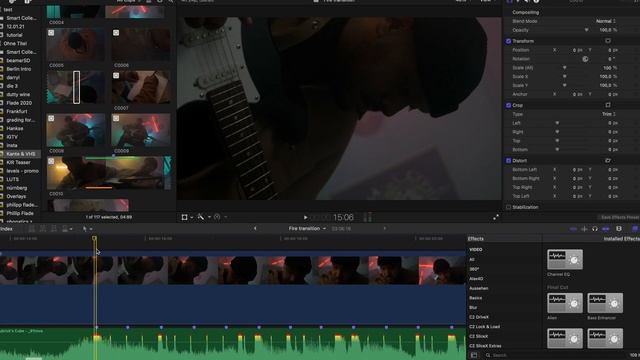Screen dimensions: 640x360
Task: Open the retime speedometer icon
Action: [x=217, y=217]
